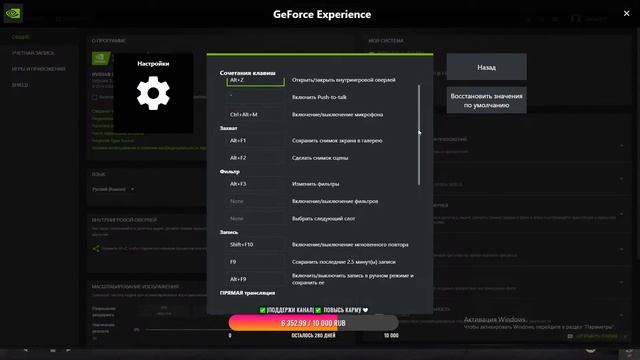This screenshot has width=640, height=360.
Task: Click the text Включение/выключение мгновенного повтора
Action: point(350,244)
